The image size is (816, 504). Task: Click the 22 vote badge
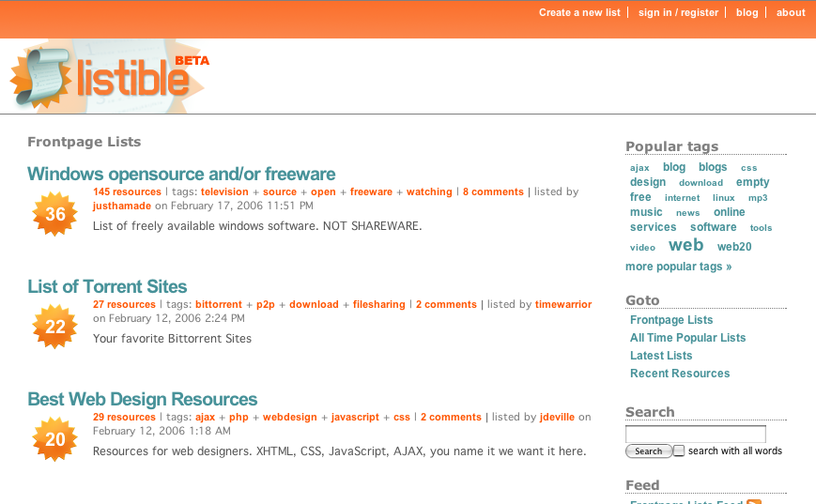tap(54, 327)
